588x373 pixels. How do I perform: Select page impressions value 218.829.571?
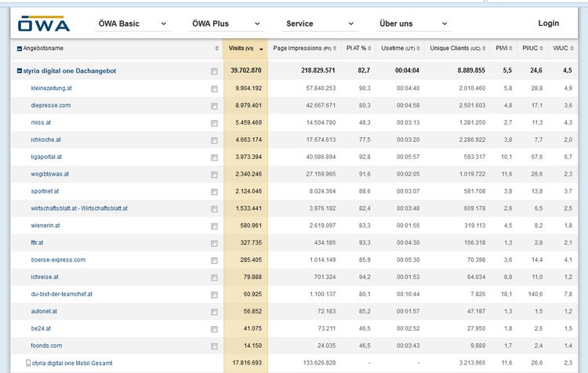[x=318, y=70]
